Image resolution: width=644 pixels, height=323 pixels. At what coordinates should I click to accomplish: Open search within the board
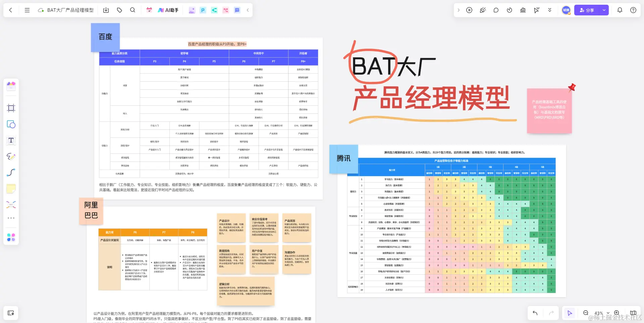(x=132, y=10)
